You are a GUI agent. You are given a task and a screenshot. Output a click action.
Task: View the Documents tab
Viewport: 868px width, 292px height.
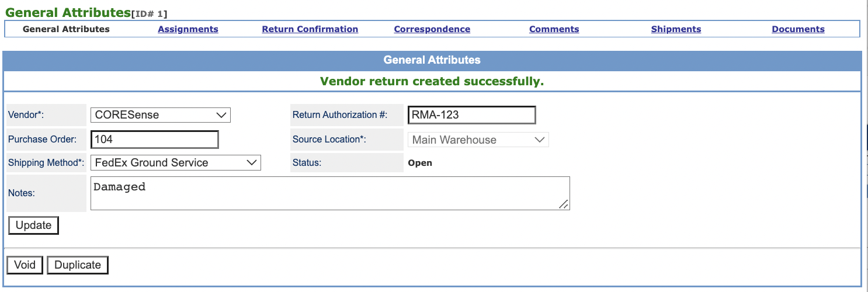798,29
